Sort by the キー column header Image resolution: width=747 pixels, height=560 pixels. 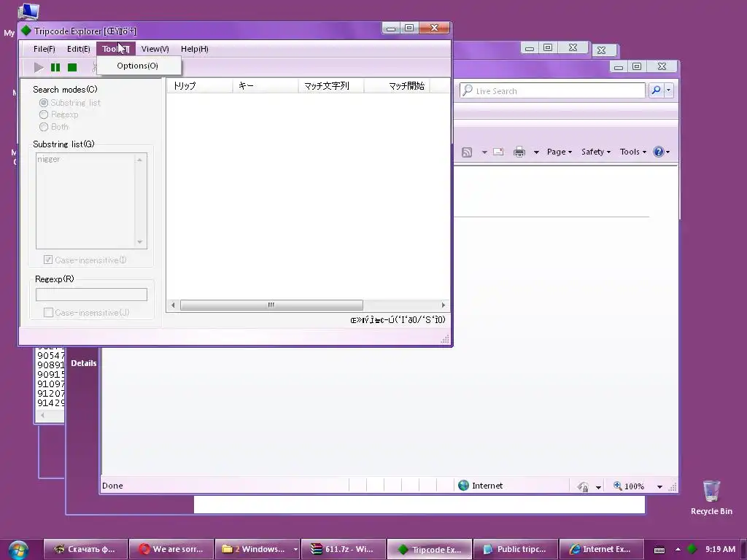click(x=266, y=86)
